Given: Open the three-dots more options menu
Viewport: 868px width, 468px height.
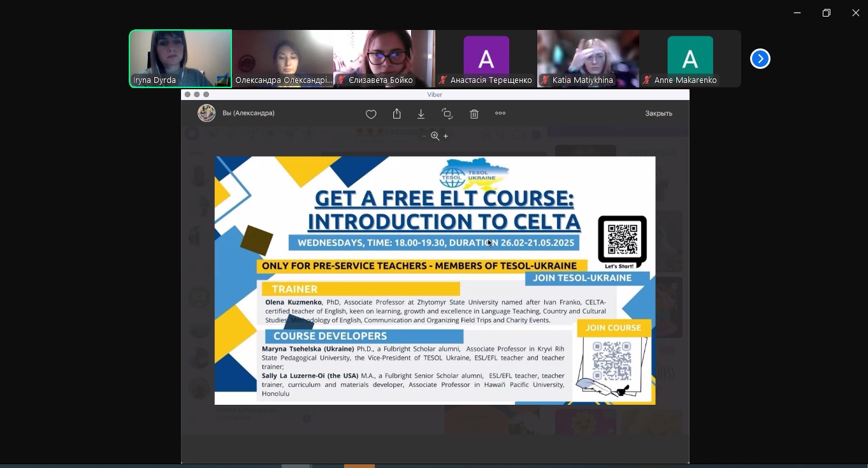Looking at the screenshot, I should (x=500, y=113).
